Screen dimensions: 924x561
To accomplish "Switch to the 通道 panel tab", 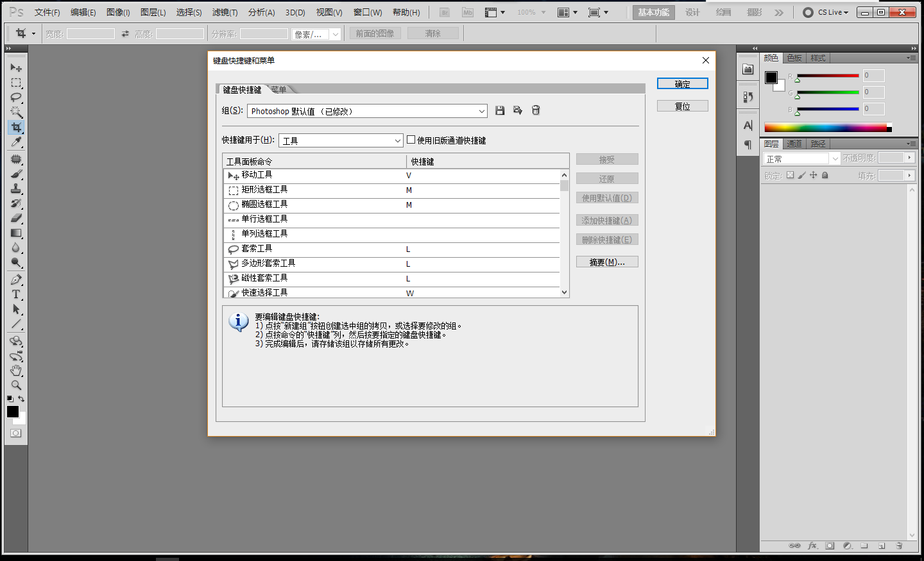I will click(794, 144).
